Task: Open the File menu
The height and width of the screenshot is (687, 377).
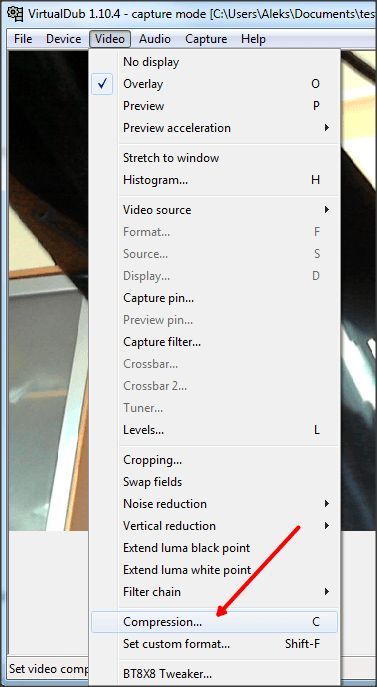Action: 23,39
